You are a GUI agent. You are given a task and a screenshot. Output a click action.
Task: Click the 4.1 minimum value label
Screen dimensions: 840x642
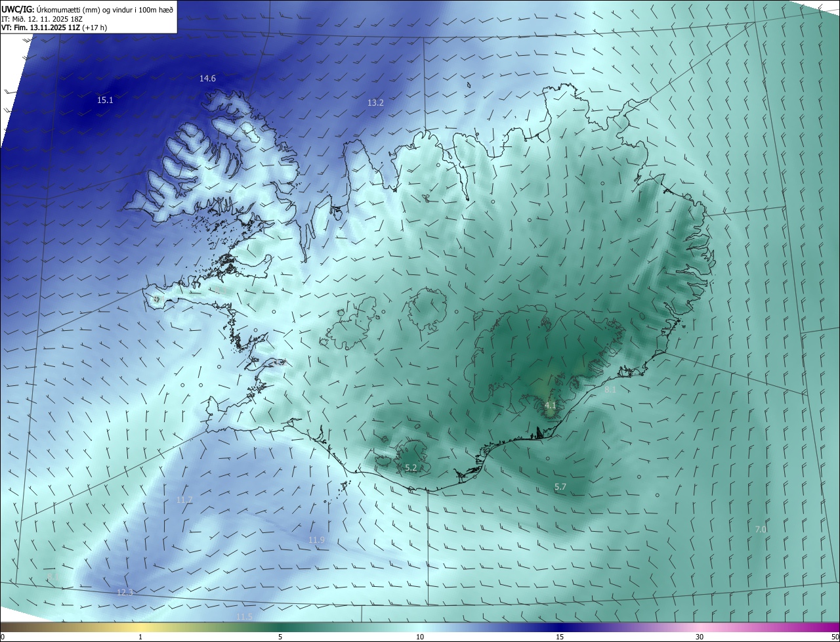click(550, 406)
